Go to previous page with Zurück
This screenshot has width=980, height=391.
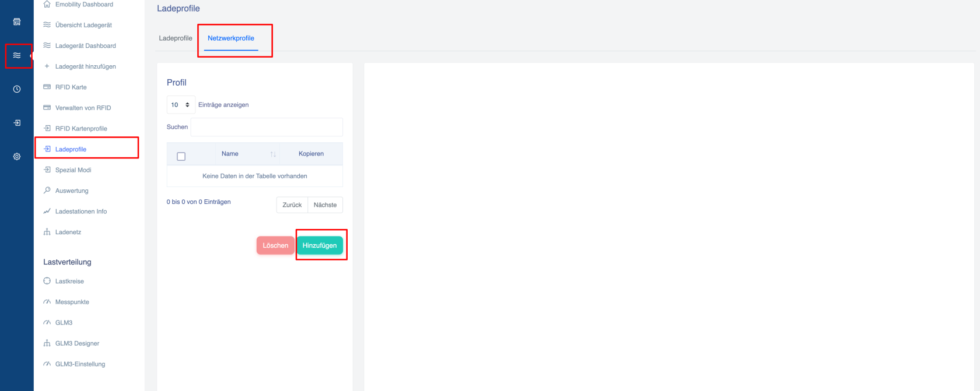click(292, 205)
